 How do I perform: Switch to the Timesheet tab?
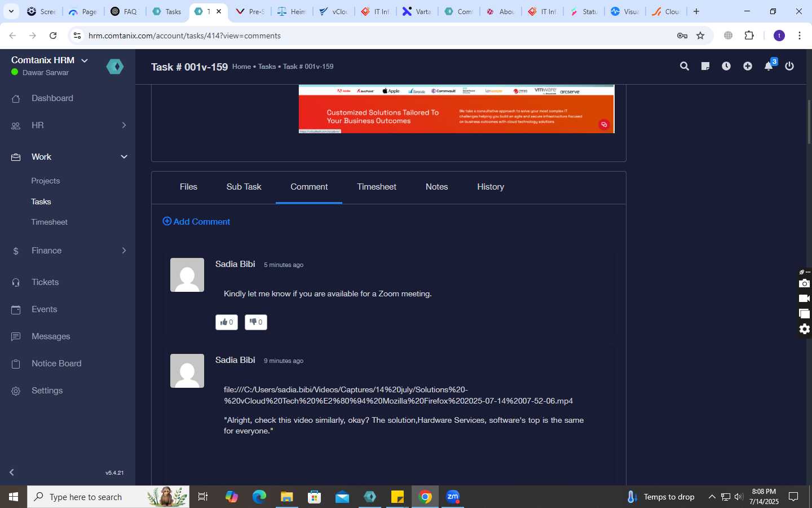(377, 187)
